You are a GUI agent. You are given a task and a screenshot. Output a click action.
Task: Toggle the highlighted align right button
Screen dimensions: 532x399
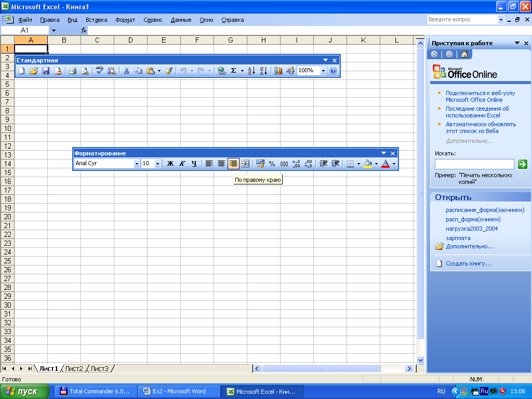click(x=233, y=164)
